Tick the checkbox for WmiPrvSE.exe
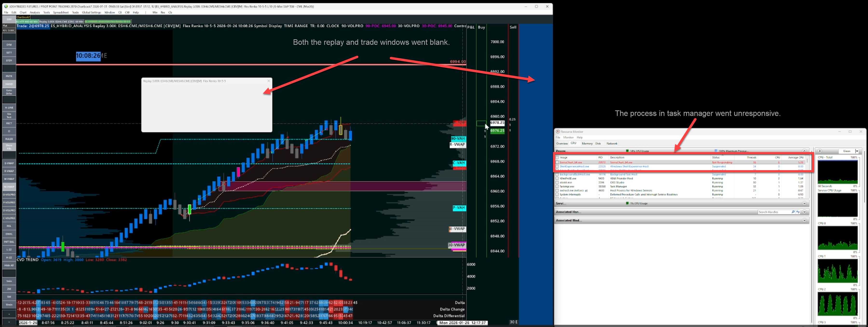Screen dimensions: 868x327 tap(557, 179)
